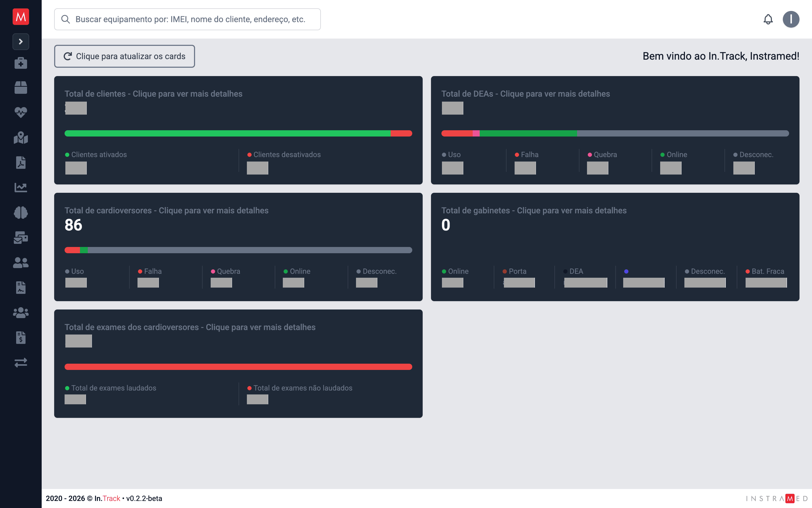Open the line chart sidebar icon
Image resolution: width=812 pixels, height=508 pixels.
click(21, 188)
